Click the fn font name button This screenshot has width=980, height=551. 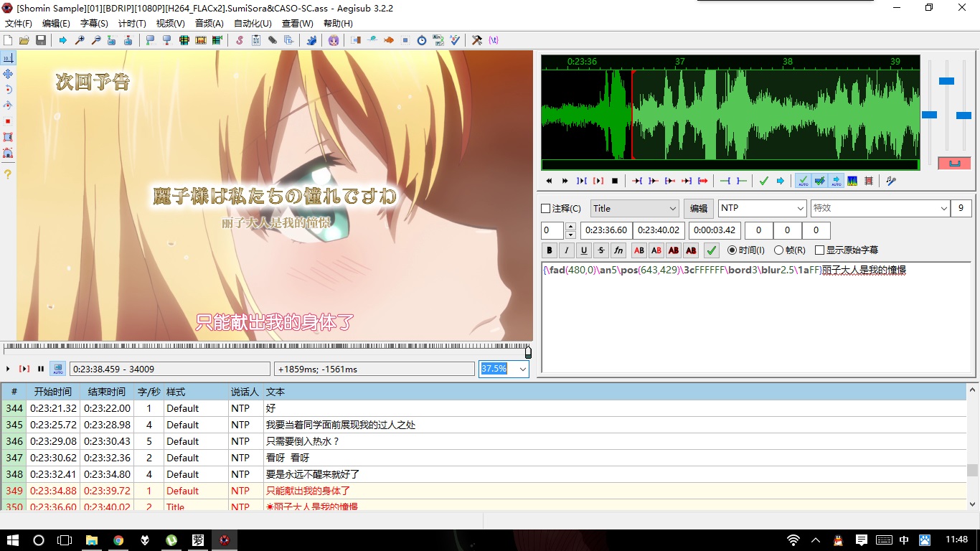click(x=618, y=250)
